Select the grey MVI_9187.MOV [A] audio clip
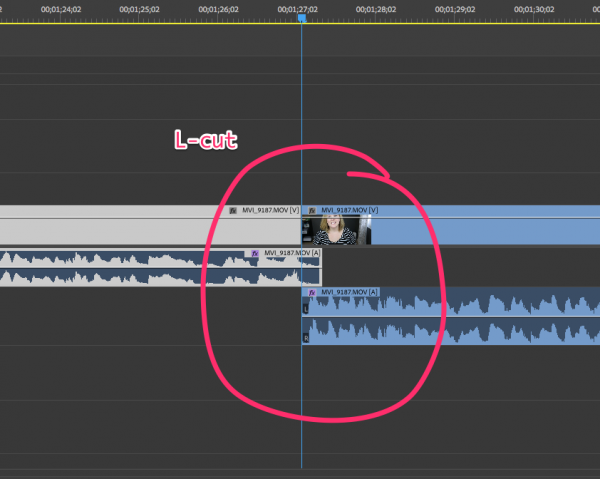 161,267
